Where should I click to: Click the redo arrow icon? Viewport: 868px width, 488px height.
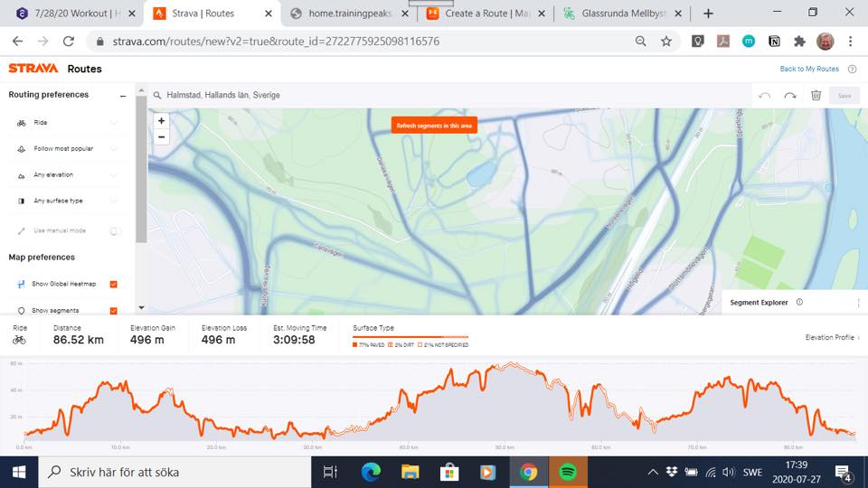pos(790,96)
